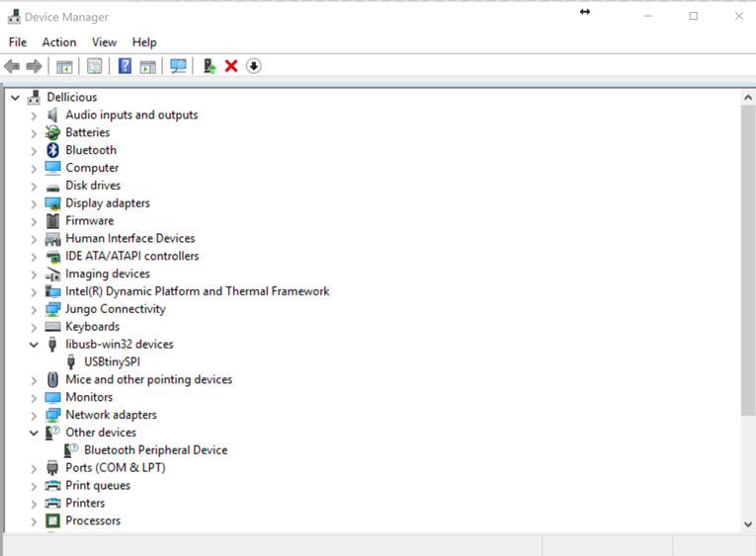
Task: Click the Display adapters category icon
Action: (52, 203)
